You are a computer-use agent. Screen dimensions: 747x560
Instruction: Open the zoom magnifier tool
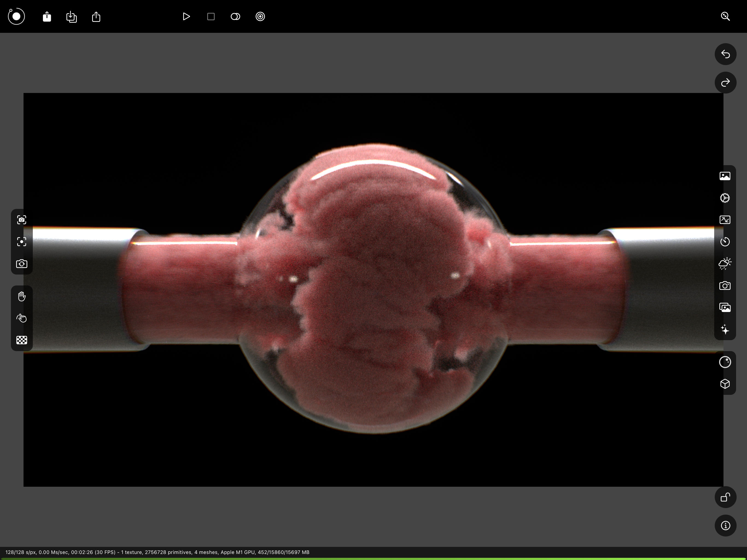[x=725, y=17]
